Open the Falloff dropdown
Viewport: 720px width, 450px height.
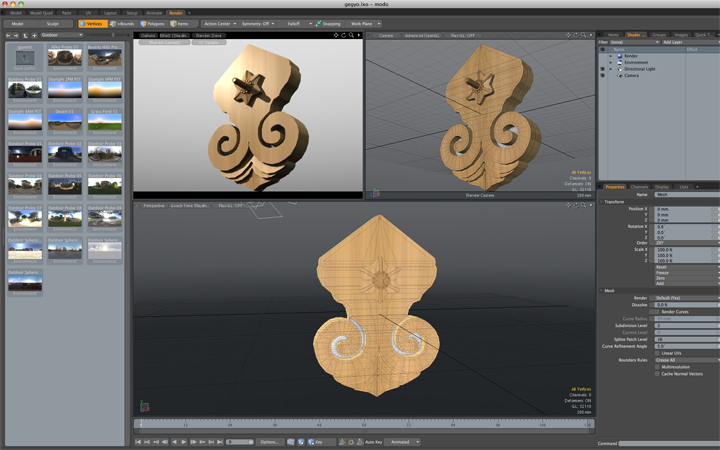pos(296,23)
